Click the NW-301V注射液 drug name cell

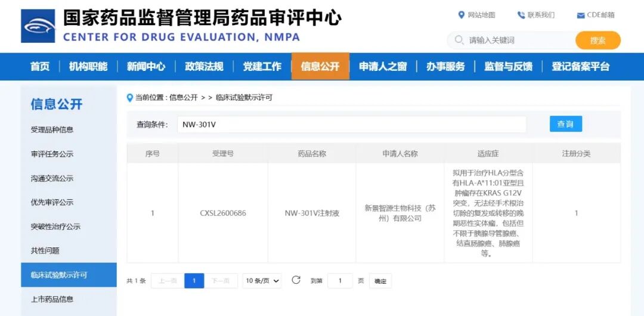point(312,213)
